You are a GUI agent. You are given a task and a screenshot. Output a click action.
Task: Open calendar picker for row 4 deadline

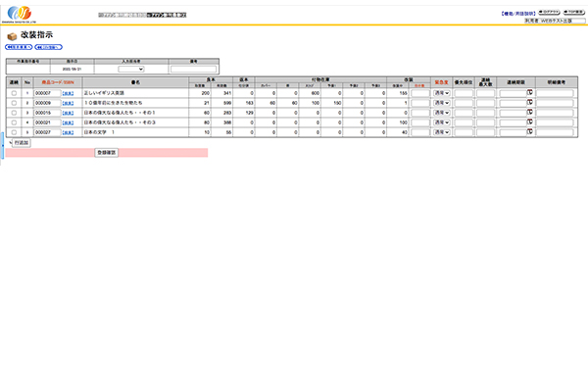click(x=529, y=122)
